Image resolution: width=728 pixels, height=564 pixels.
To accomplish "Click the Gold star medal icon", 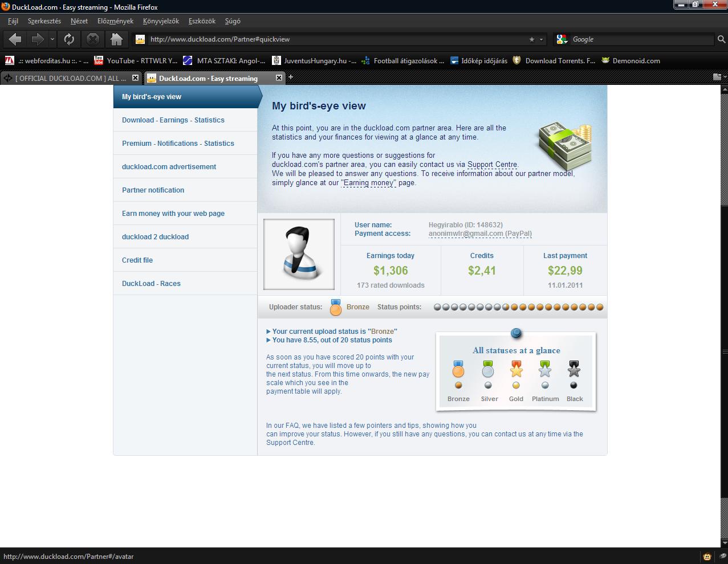I will (x=516, y=369).
